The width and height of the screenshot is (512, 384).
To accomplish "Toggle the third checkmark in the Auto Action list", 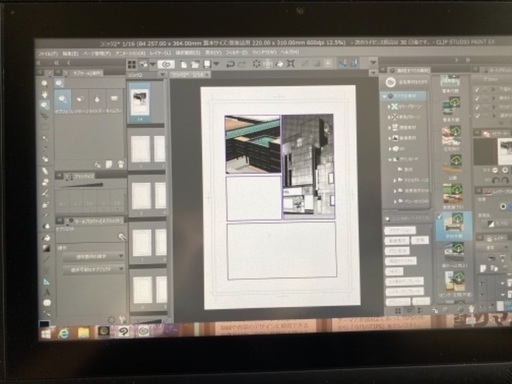I will pos(477,107).
